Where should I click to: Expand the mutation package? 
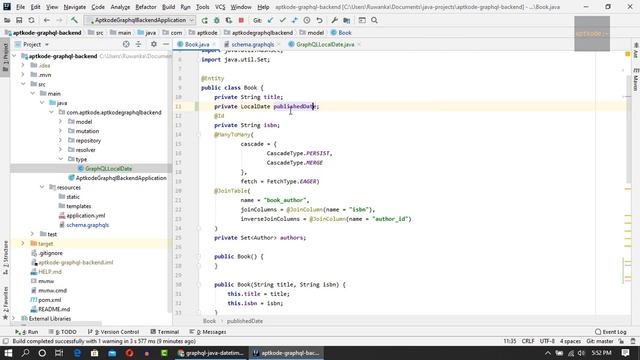tap(60, 131)
